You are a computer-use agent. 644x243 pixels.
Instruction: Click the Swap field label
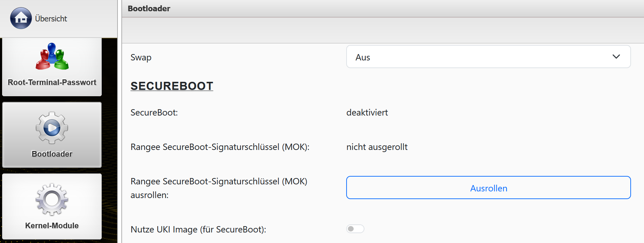[x=141, y=57]
